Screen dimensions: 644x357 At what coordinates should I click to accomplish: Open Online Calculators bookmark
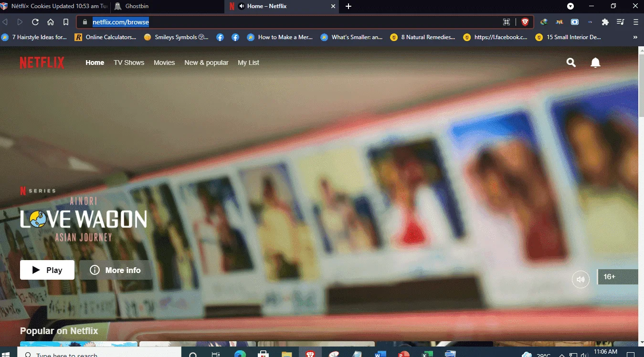(106, 37)
